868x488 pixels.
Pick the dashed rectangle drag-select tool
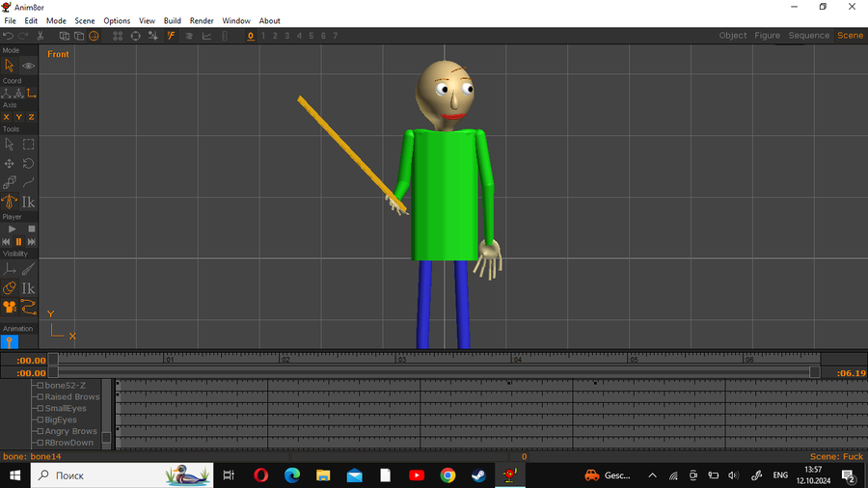(x=28, y=145)
